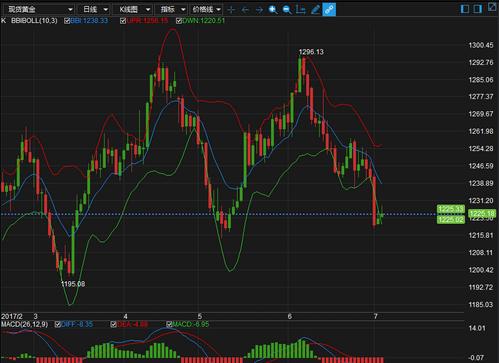
Task: Select the crosshair cursor tool
Action: pyautogui.click(x=231, y=10)
